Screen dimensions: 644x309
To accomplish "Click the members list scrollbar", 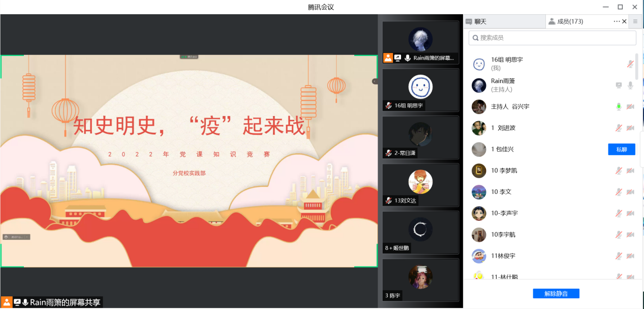I will [637, 66].
